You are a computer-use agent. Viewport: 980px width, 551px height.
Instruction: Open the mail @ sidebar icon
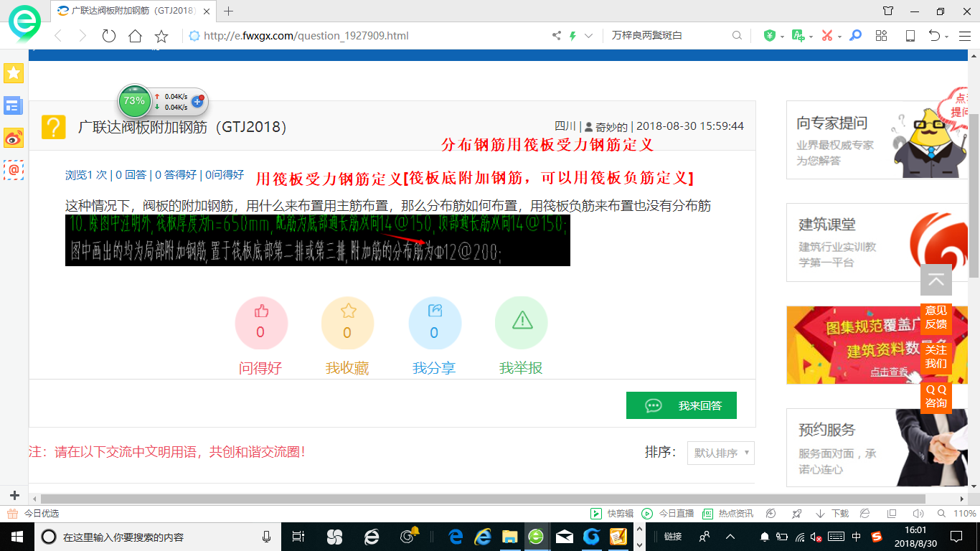pyautogui.click(x=14, y=169)
